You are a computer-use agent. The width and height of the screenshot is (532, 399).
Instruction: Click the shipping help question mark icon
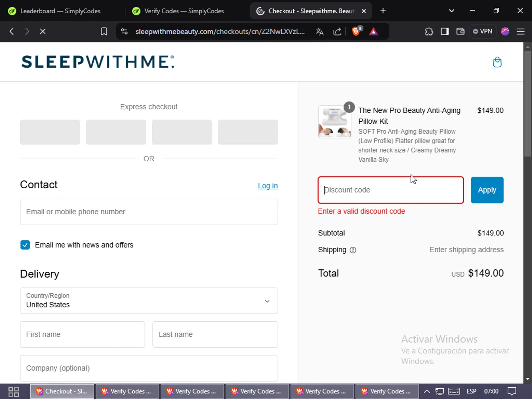coord(353,250)
